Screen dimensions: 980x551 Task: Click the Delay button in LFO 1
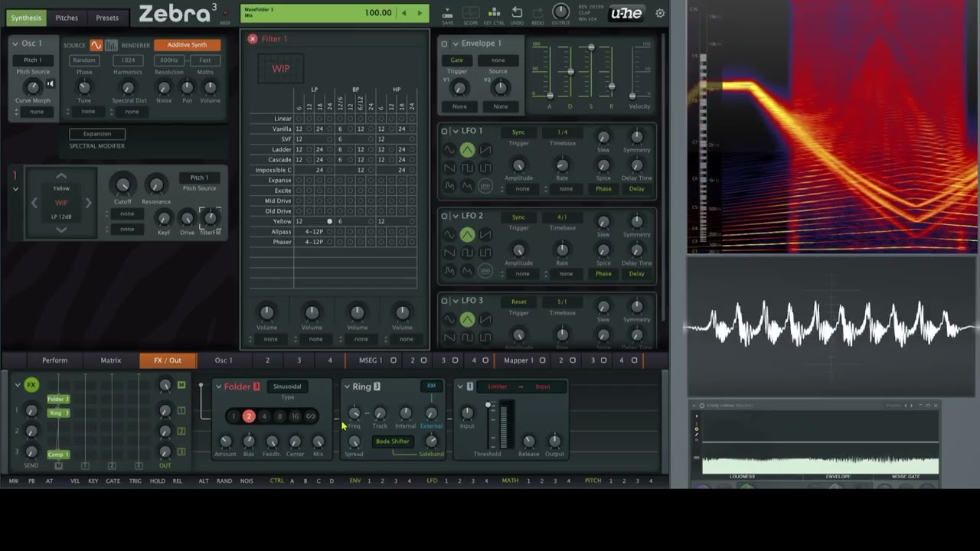[636, 189]
